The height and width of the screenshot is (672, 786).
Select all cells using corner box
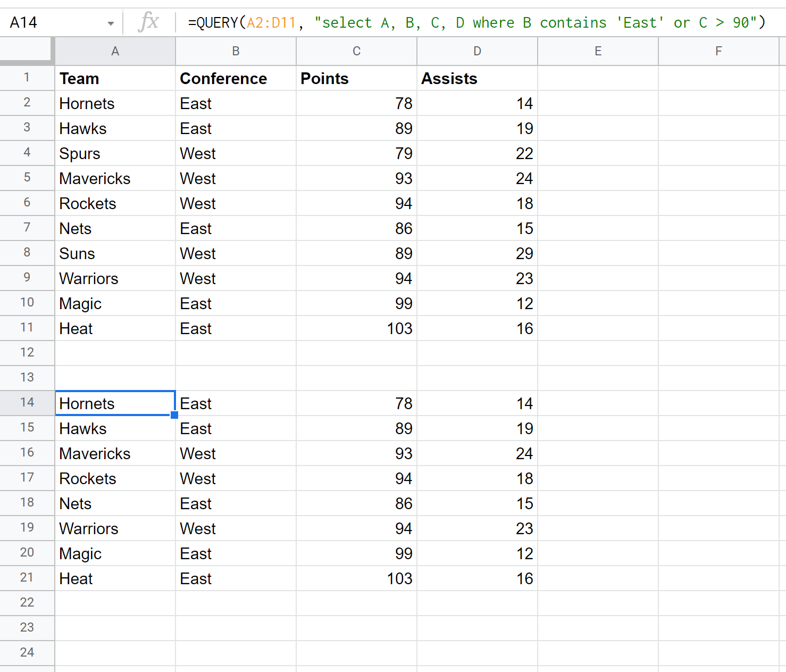click(x=27, y=51)
